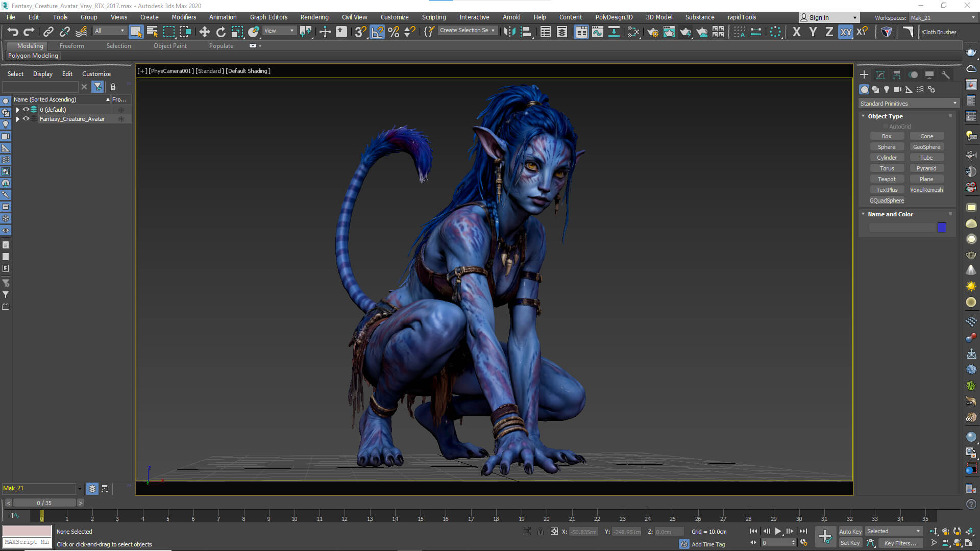Select the Cameras category icon
The height and width of the screenshot is (551, 980).
tap(898, 89)
